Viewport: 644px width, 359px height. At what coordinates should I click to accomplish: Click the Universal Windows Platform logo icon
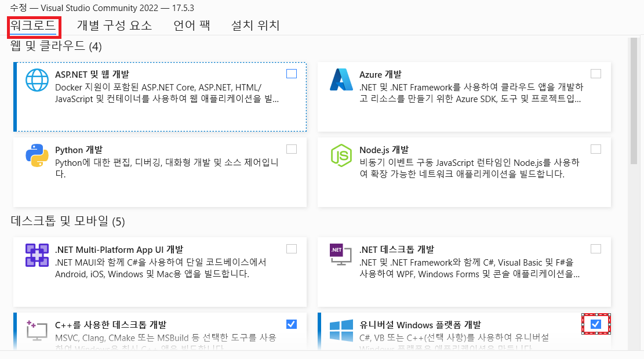click(341, 331)
